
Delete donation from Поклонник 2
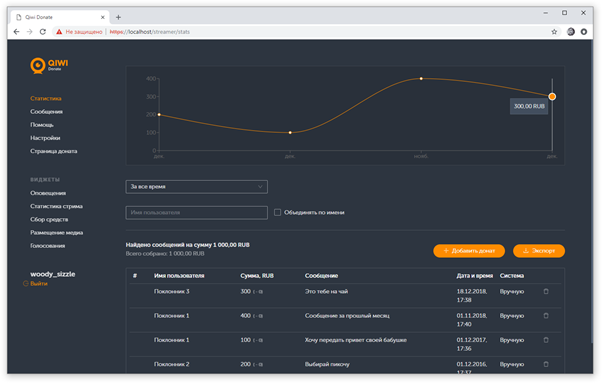point(546,364)
